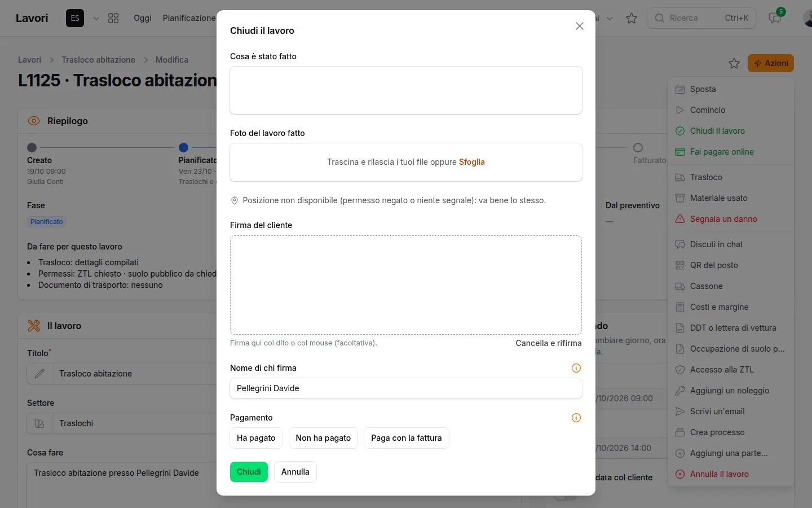Click the pencil icon beside Titolo field
The width and height of the screenshot is (812, 508).
pyautogui.click(x=39, y=374)
